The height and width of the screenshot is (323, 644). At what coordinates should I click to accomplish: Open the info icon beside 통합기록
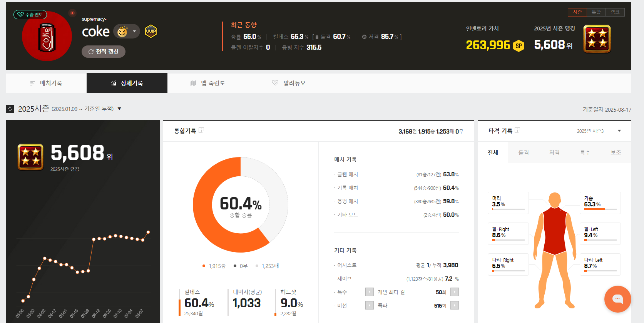tap(201, 130)
